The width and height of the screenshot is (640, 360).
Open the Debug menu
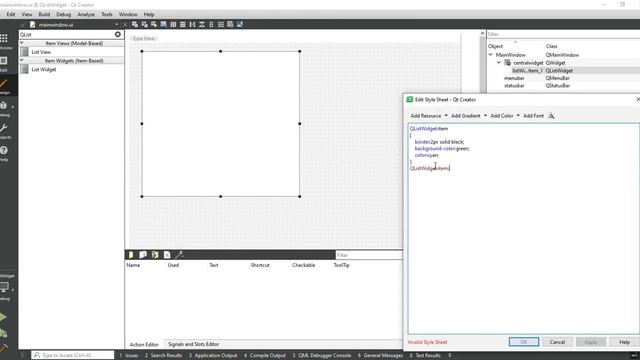(64, 14)
